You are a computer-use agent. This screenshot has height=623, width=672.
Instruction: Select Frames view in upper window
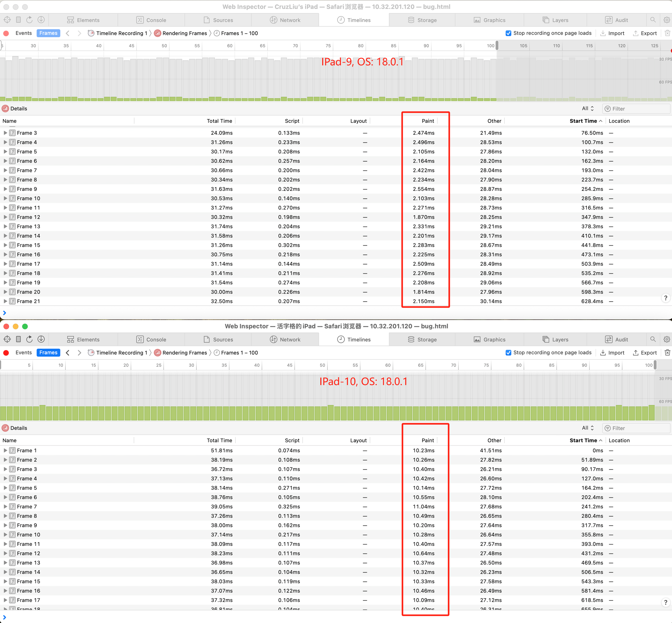(x=48, y=33)
